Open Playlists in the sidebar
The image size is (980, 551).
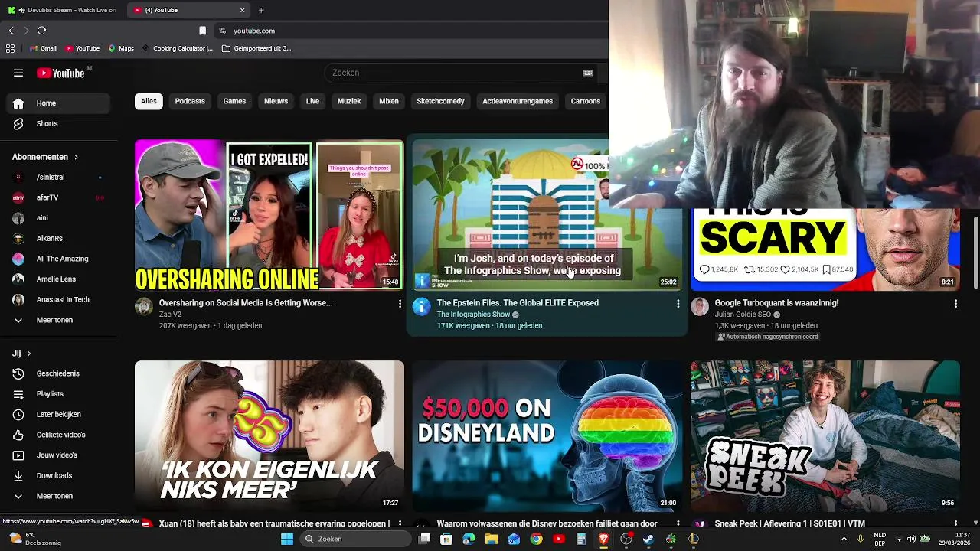[57, 394]
